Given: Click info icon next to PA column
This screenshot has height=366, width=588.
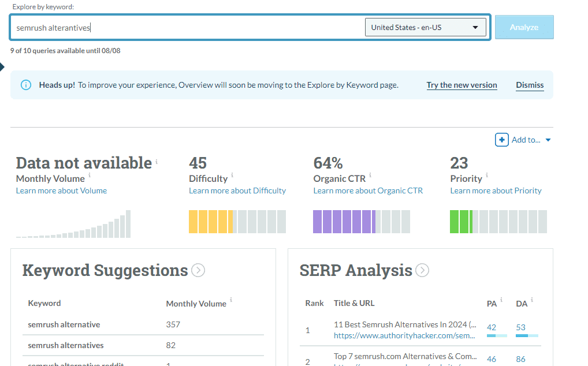Looking at the screenshot, I should coord(501,300).
